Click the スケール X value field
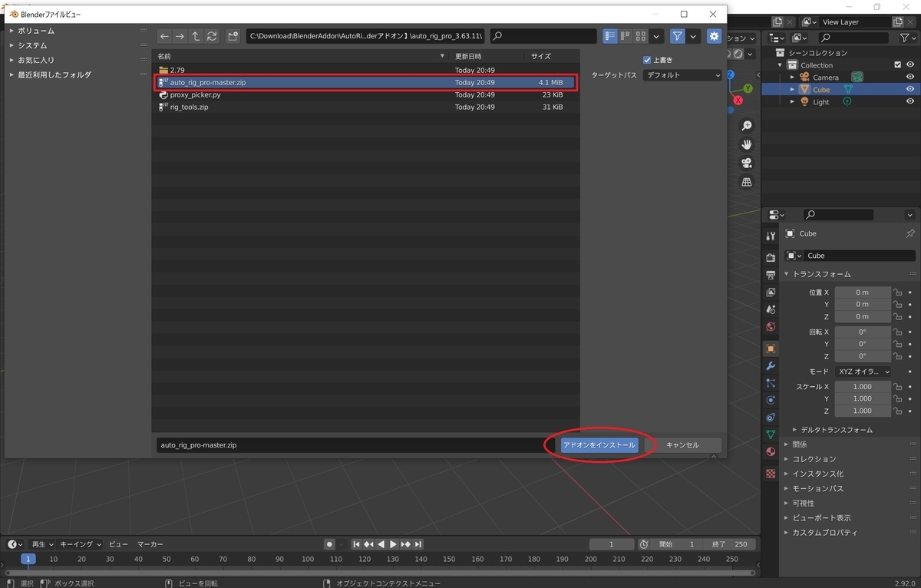The image size is (921, 588). (x=863, y=387)
